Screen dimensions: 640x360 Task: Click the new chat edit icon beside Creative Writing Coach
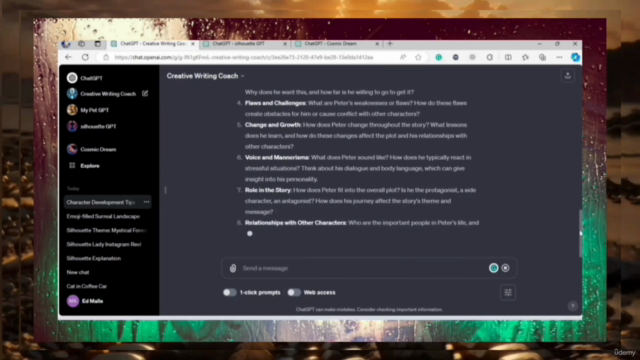coord(145,93)
